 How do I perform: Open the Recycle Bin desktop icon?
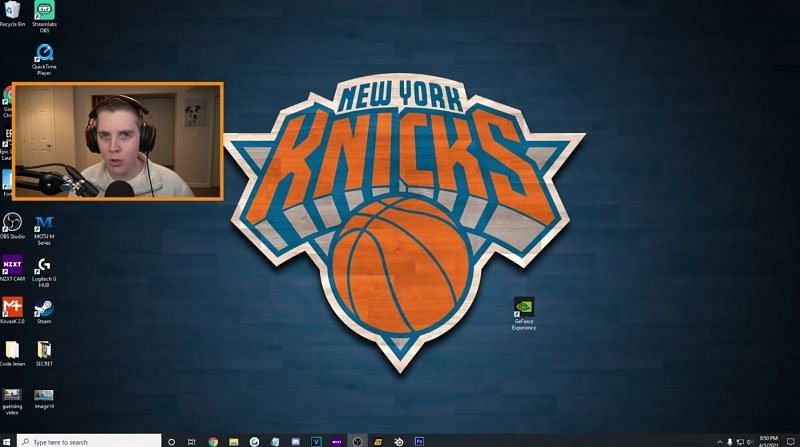12,14
